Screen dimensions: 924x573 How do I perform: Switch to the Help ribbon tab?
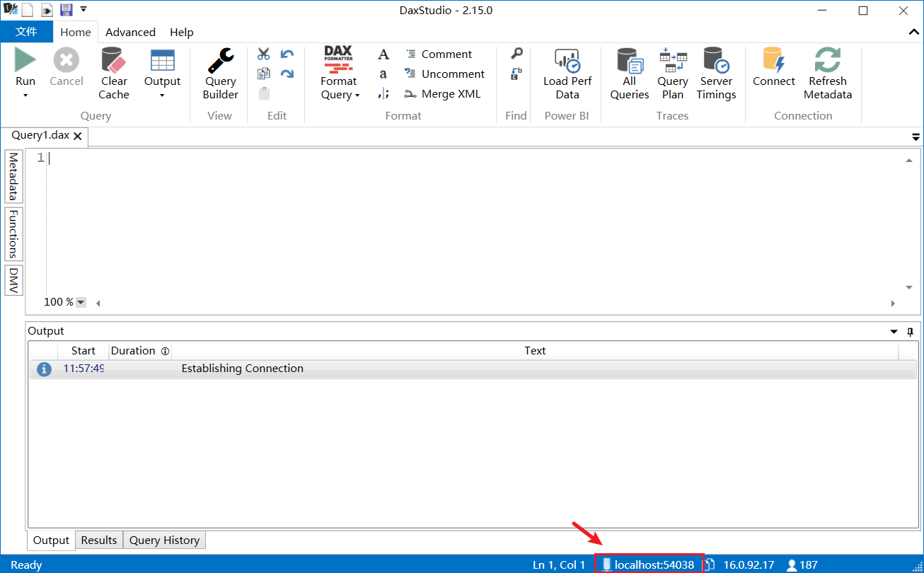click(x=182, y=32)
